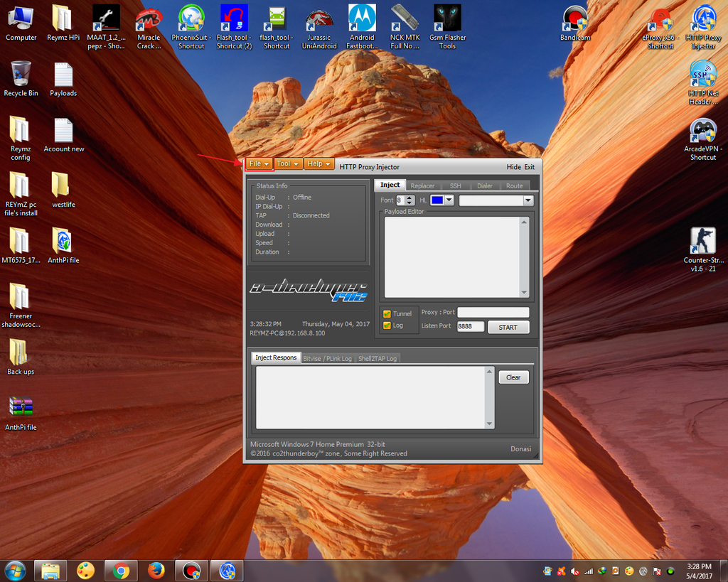Open the empty combo box beside HL

pyautogui.click(x=496, y=200)
